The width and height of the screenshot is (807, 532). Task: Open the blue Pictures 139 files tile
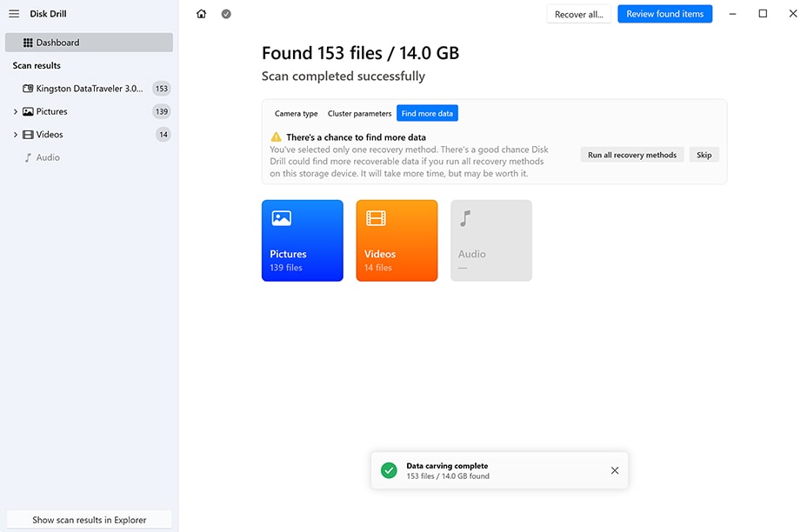303,241
